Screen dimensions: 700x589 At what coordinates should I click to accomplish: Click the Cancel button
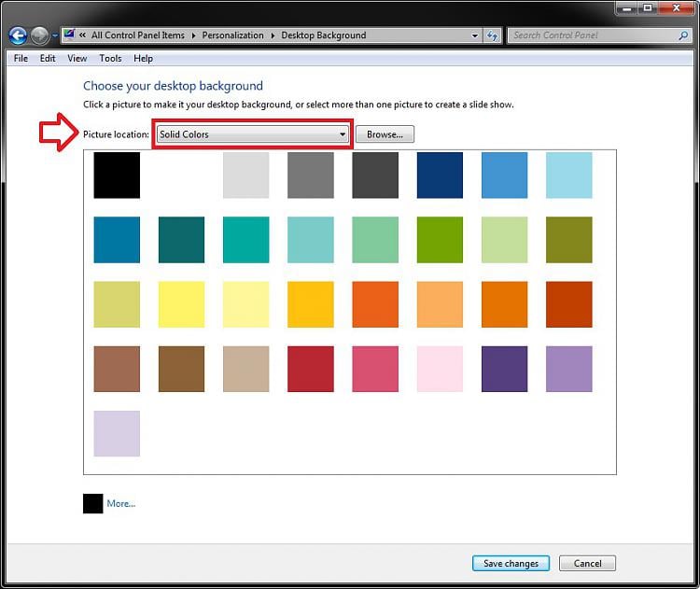click(x=587, y=564)
